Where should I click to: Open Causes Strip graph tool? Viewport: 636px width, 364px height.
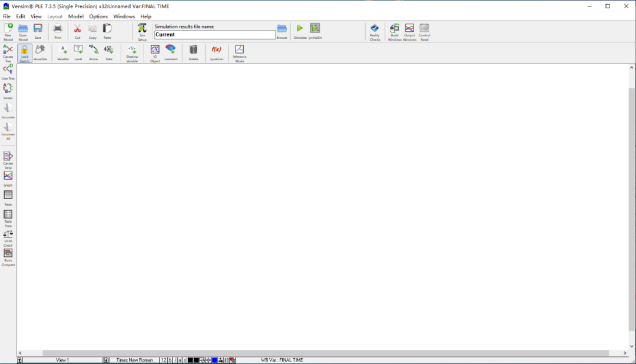(8, 160)
